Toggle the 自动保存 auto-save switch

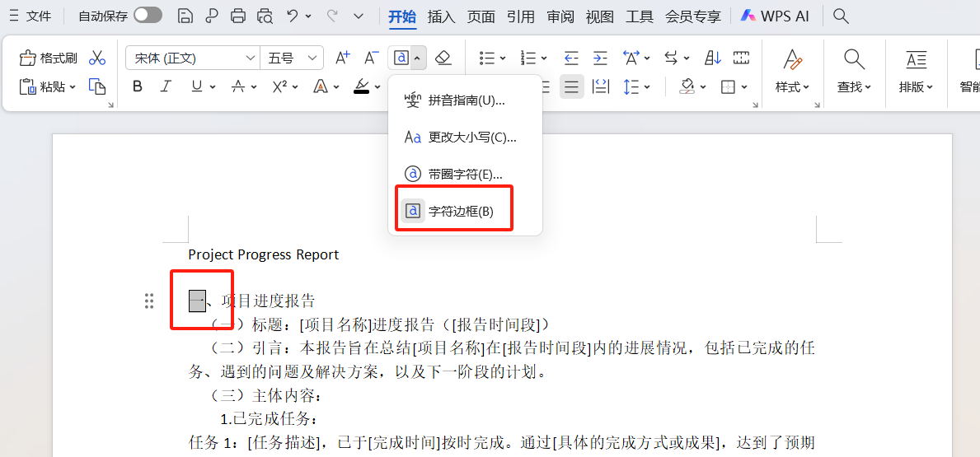point(148,16)
